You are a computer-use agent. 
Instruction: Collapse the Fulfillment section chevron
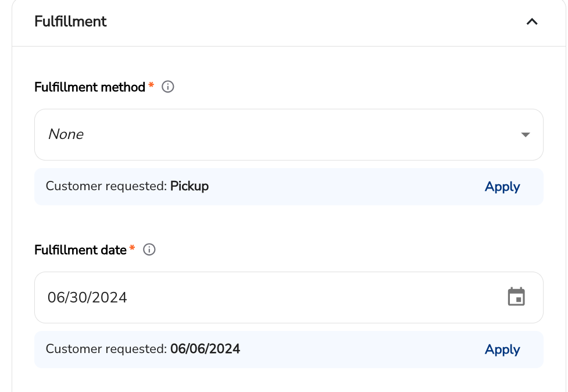coord(532,22)
